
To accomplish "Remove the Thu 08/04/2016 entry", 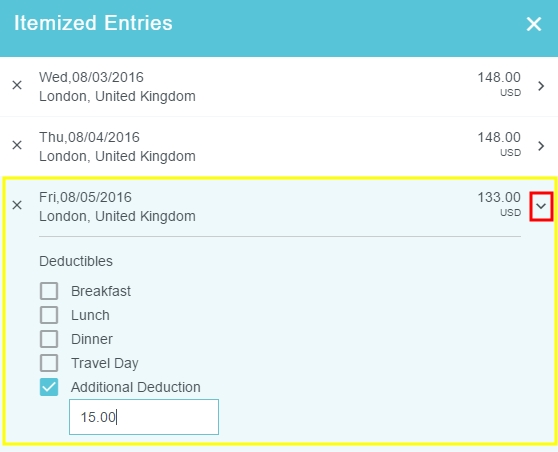I will pyautogui.click(x=17, y=145).
